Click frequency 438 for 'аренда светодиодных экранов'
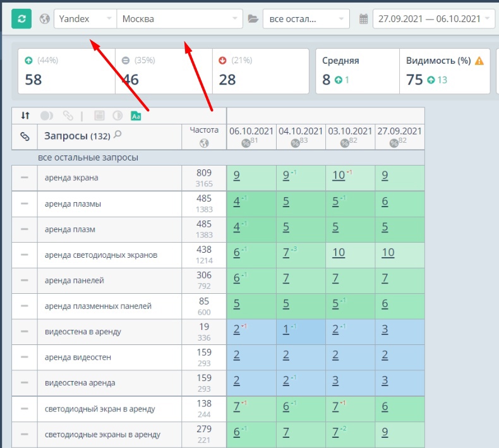Image resolution: width=499 pixels, height=448 pixels. [x=204, y=250]
